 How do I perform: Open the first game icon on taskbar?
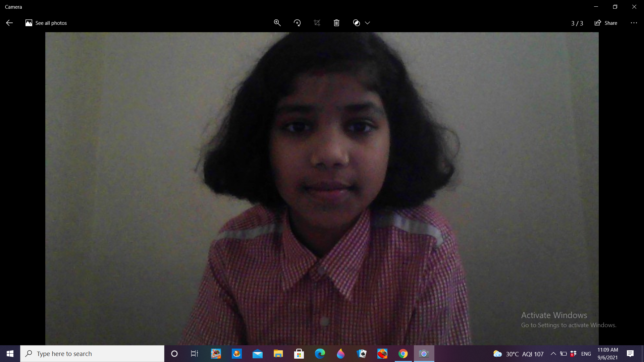point(216,354)
